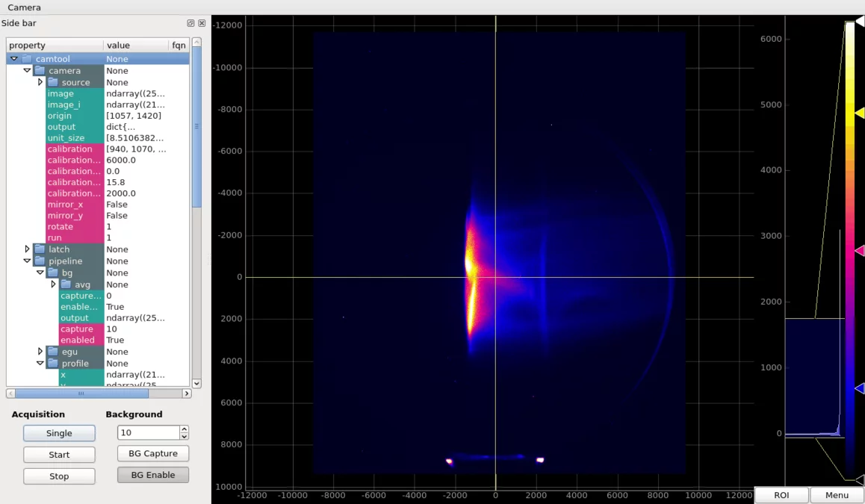Open the ROI control
Image resolution: width=865 pixels, height=504 pixels.
pos(781,494)
